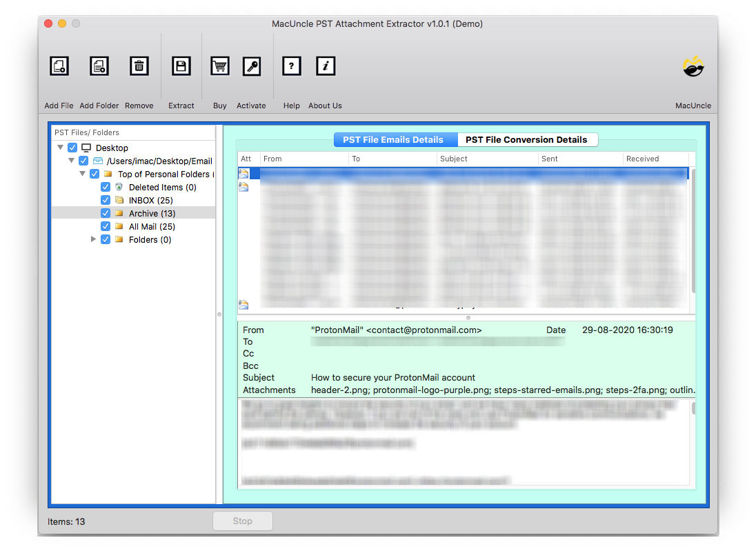Open the About Us info icon
Screen dimensions: 756x551
[x=326, y=66]
